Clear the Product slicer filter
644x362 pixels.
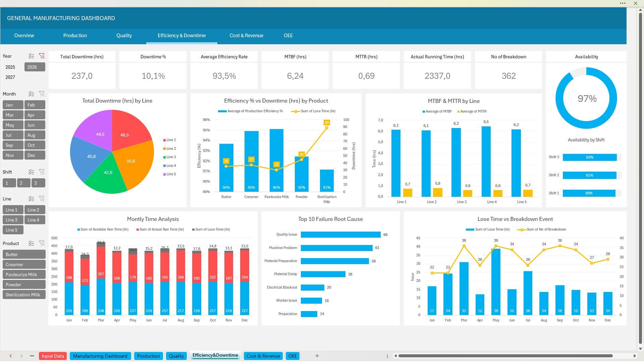tap(42, 243)
